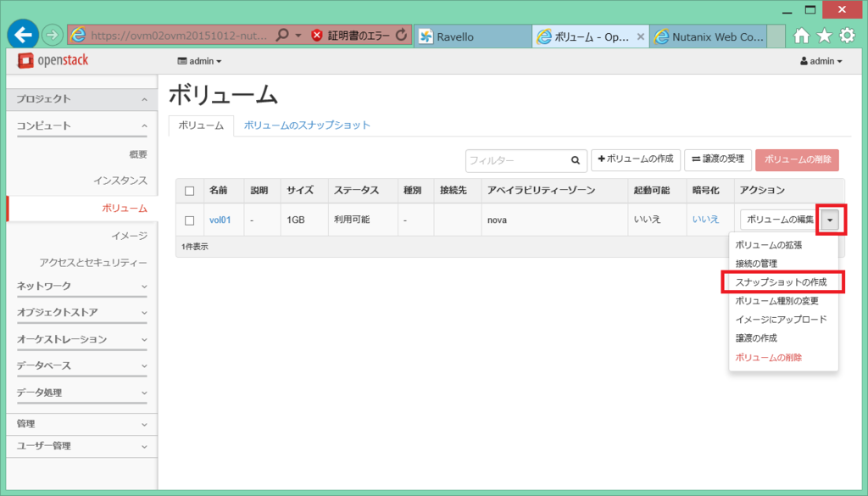Click the magnifier icon in the filter field
Screen dimensions: 868x496
click(x=576, y=160)
